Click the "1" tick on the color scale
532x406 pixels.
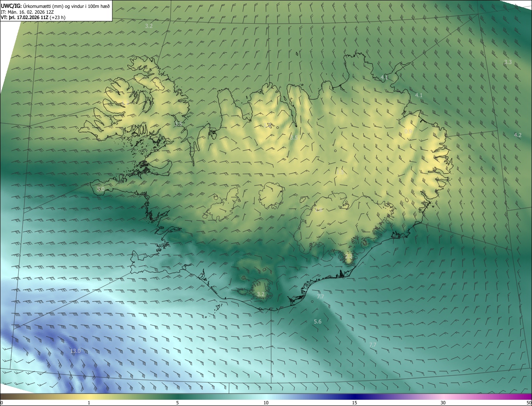point(89,403)
